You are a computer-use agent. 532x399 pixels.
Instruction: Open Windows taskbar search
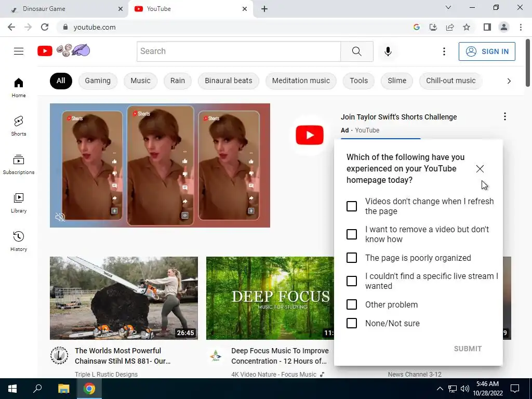[37, 389]
